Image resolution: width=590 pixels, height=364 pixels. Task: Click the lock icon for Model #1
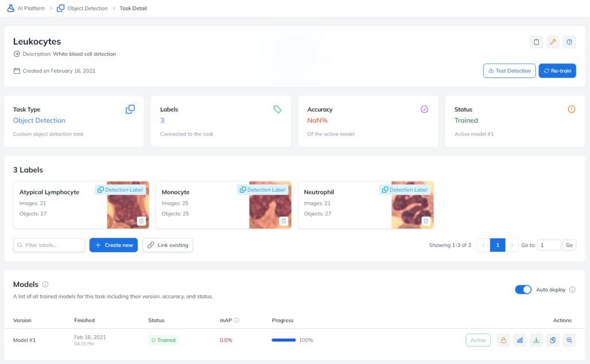(503, 340)
